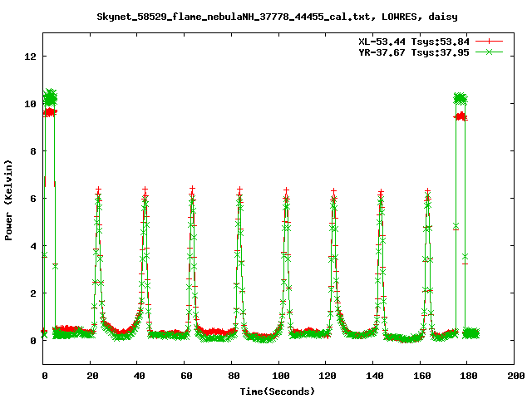
Task: Click the peak marker near 143 seconds
Action: 381,192
